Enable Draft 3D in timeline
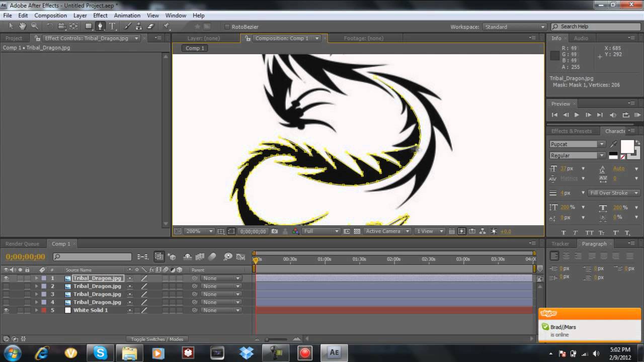The height and width of the screenshot is (362, 644). [x=171, y=256]
